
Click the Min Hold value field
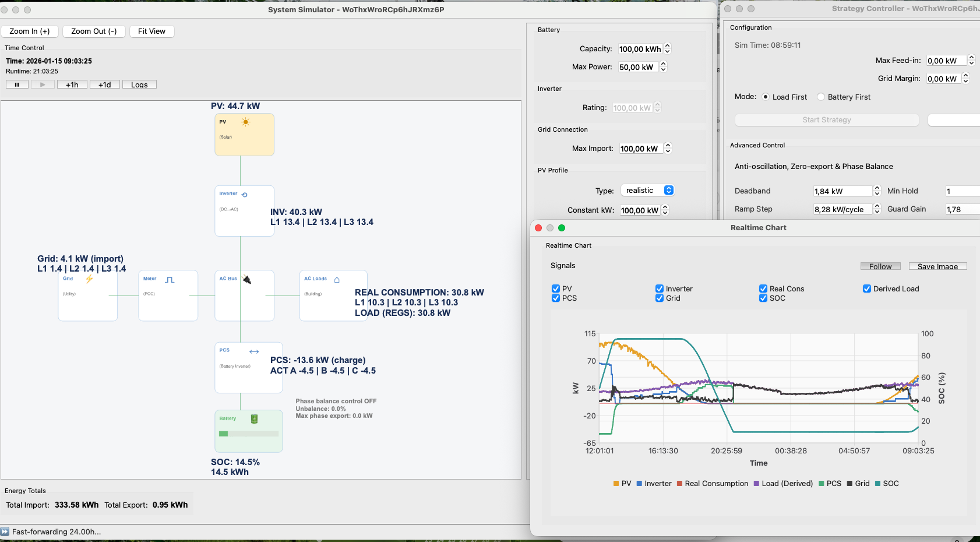pos(962,191)
